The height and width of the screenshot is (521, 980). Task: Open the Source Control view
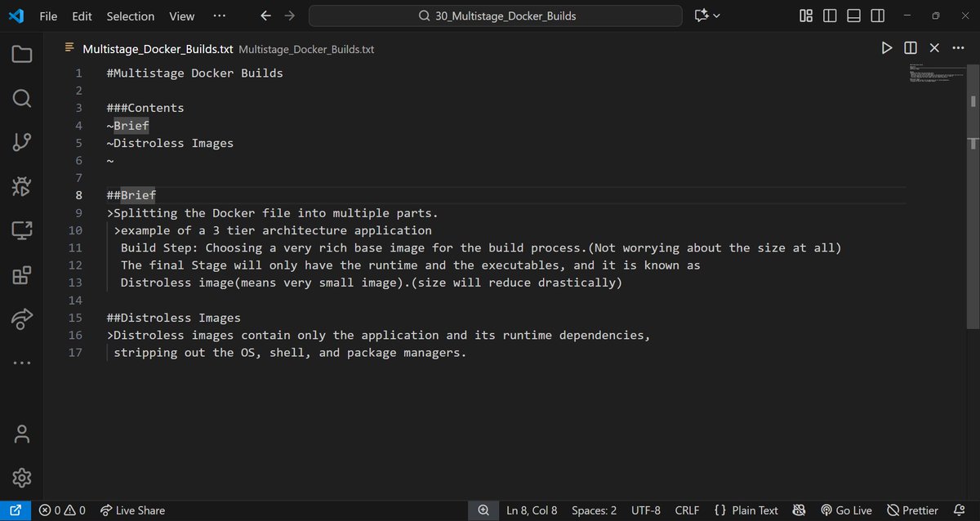[x=22, y=143]
